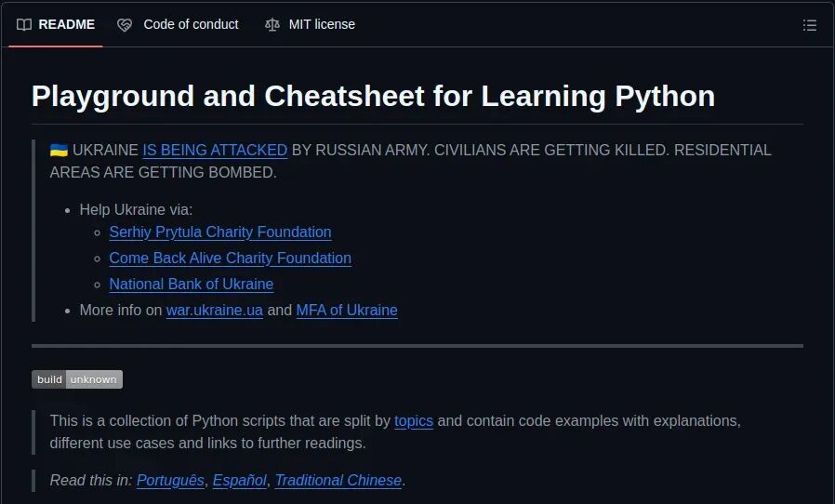Click the build unknown badge
Screen dimensions: 835x504
coord(77,379)
